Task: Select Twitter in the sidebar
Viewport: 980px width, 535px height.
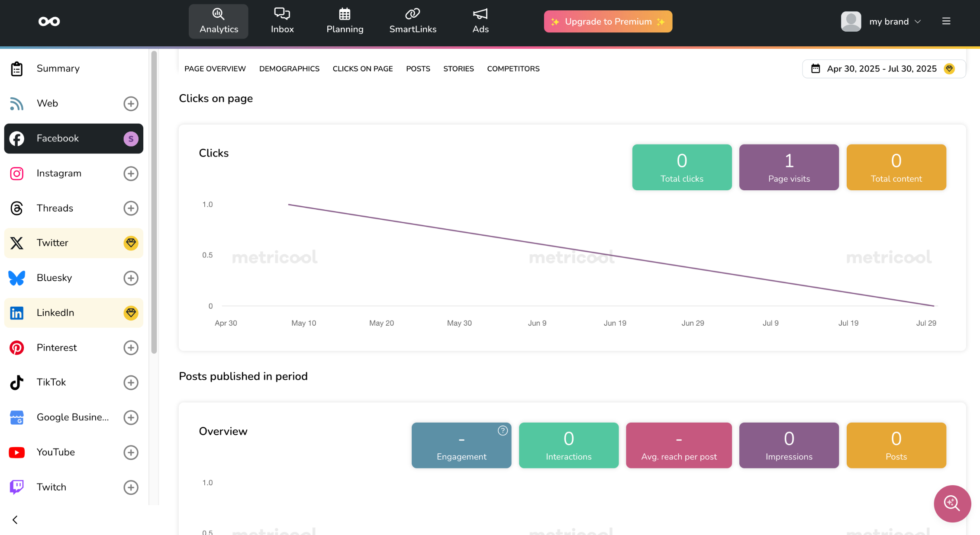Action: click(74, 243)
